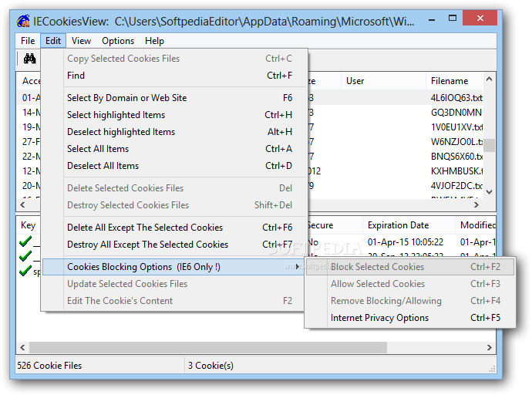The image size is (532, 395).
Task: Choose Select All Items
Action: 175,149
